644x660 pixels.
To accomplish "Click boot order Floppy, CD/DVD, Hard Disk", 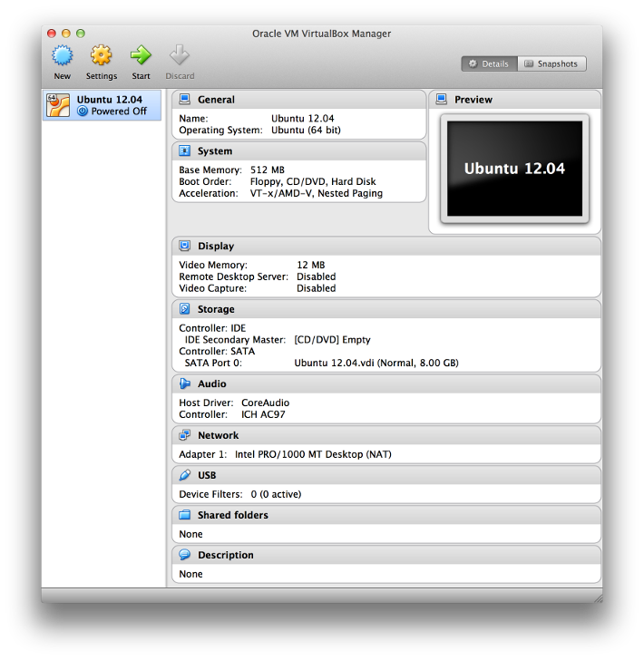I will [313, 182].
